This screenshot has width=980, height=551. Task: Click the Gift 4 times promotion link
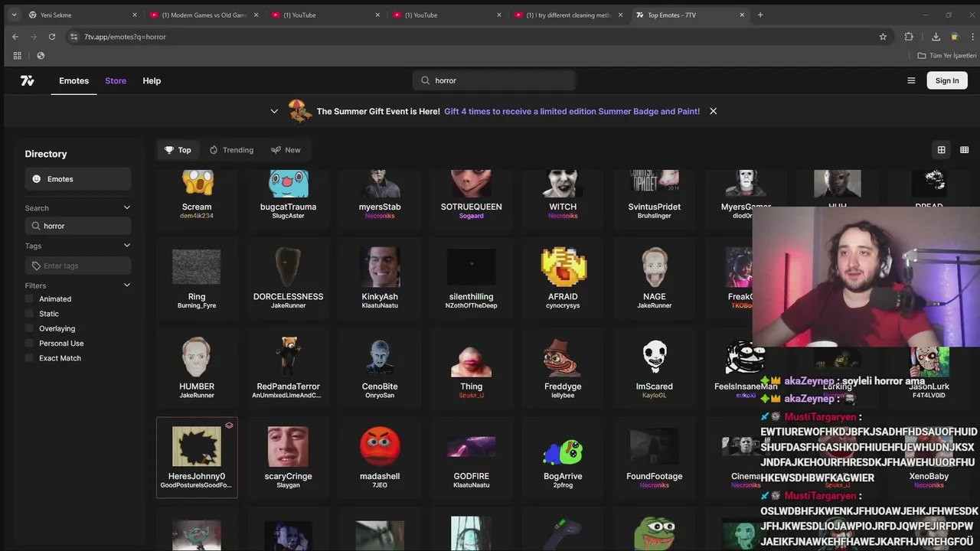[572, 111]
